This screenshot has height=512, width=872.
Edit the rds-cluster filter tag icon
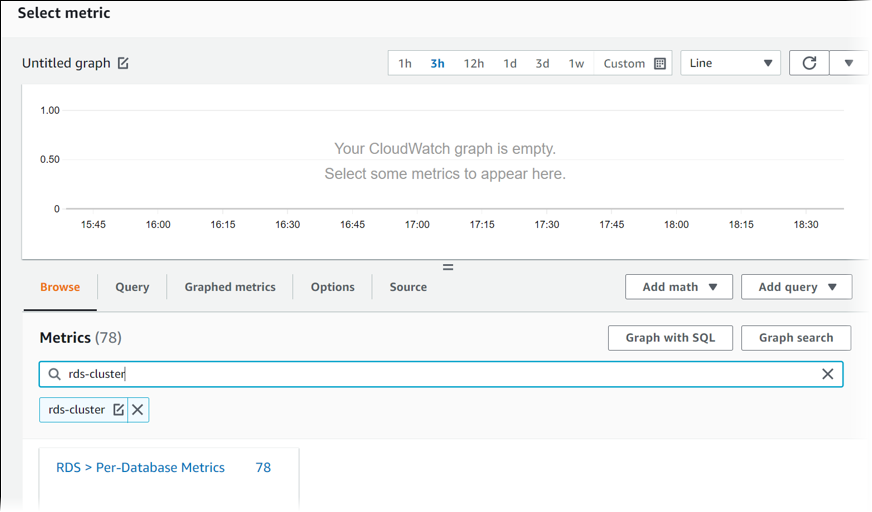pos(118,410)
